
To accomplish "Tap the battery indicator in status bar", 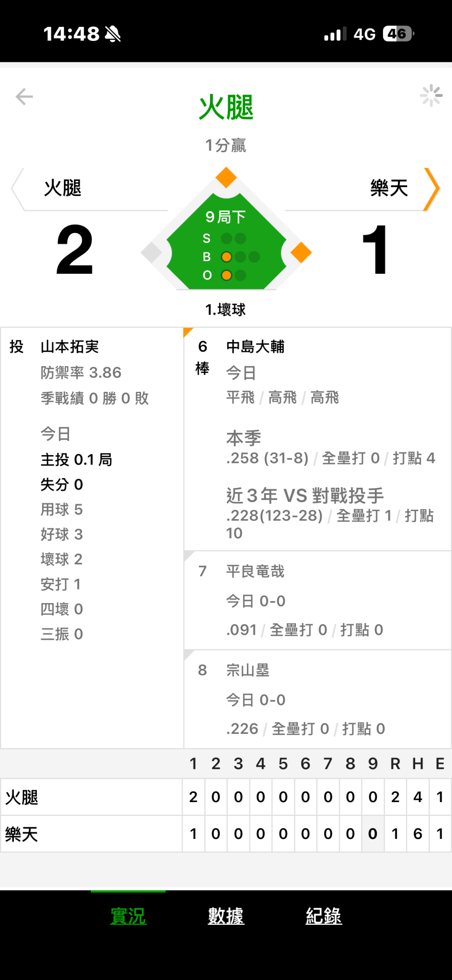I will point(398,34).
